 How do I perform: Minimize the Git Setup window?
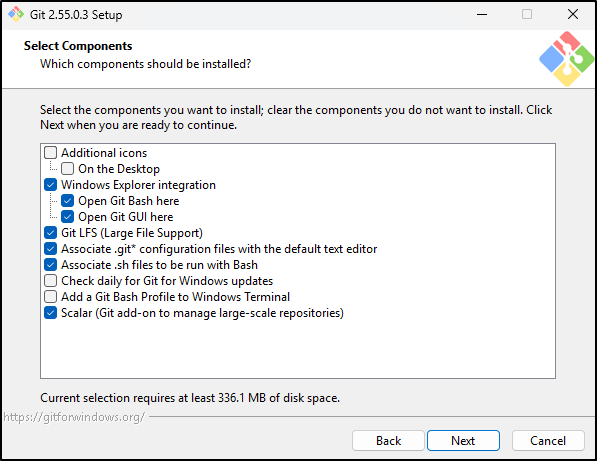(482, 14)
